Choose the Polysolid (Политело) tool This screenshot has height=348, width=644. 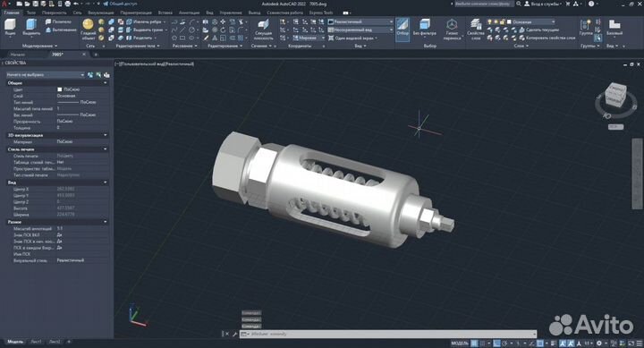tap(59, 21)
